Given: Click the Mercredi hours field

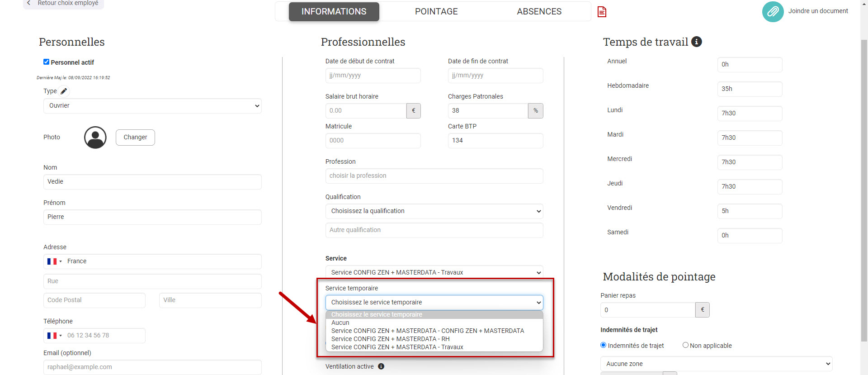Looking at the screenshot, I should [750, 162].
